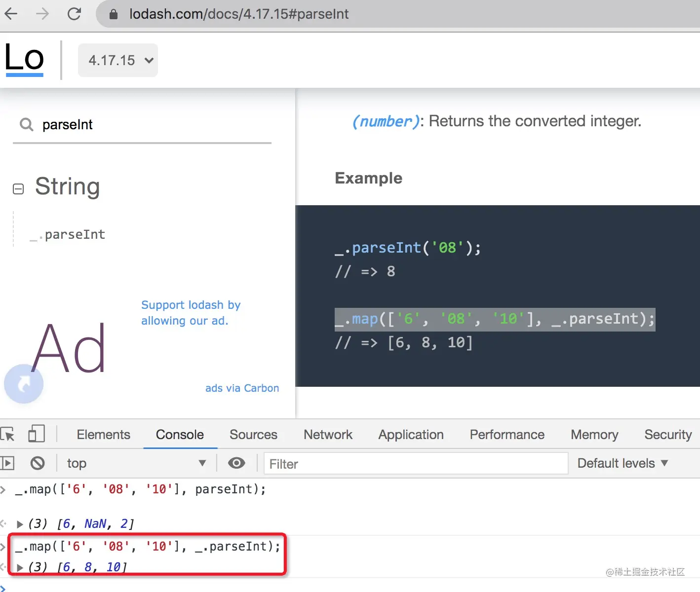Open the Default levels dropdown
The image size is (700, 592).
pyautogui.click(x=622, y=463)
